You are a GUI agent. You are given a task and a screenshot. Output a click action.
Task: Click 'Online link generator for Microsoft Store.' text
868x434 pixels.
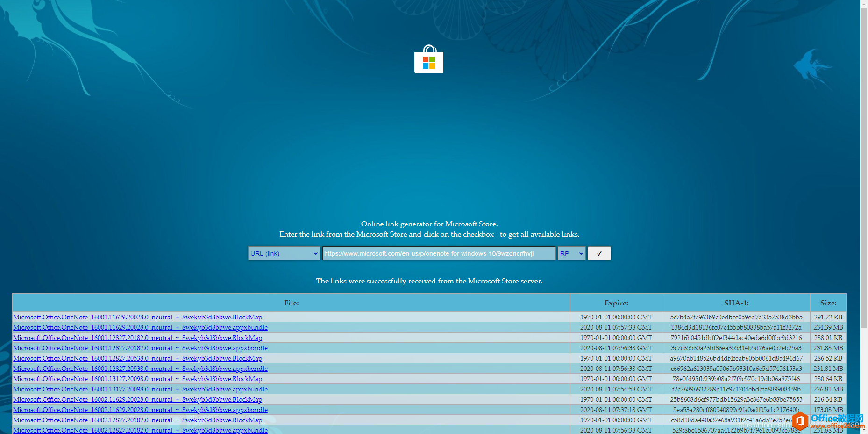429,224
